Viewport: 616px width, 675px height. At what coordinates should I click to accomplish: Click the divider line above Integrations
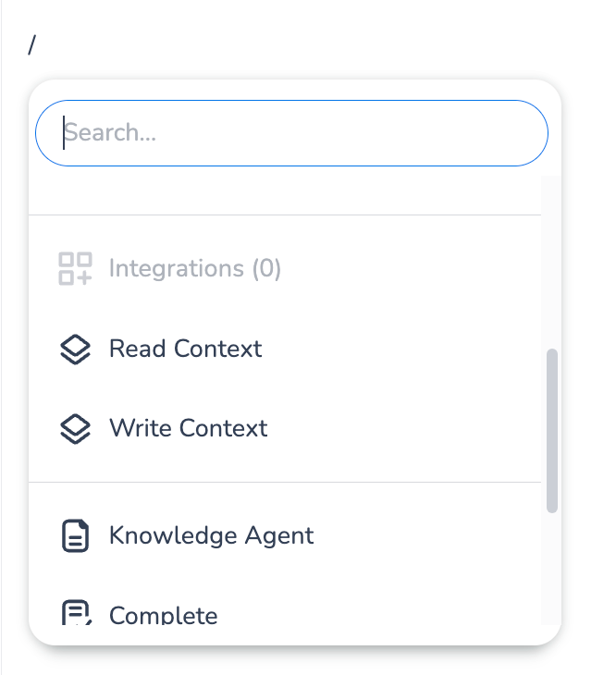point(285,215)
